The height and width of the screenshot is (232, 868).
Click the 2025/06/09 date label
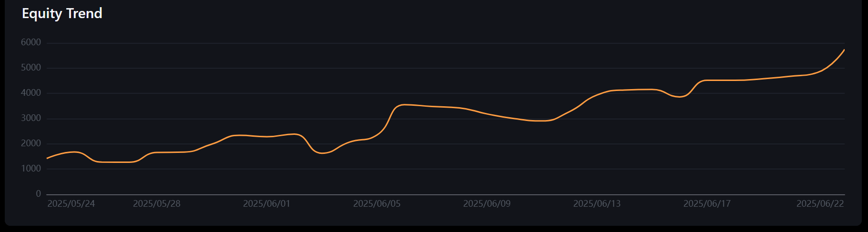click(x=487, y=204)
